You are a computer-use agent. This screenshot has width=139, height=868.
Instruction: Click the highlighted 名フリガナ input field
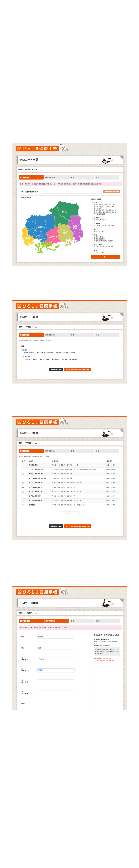[56, 670]
